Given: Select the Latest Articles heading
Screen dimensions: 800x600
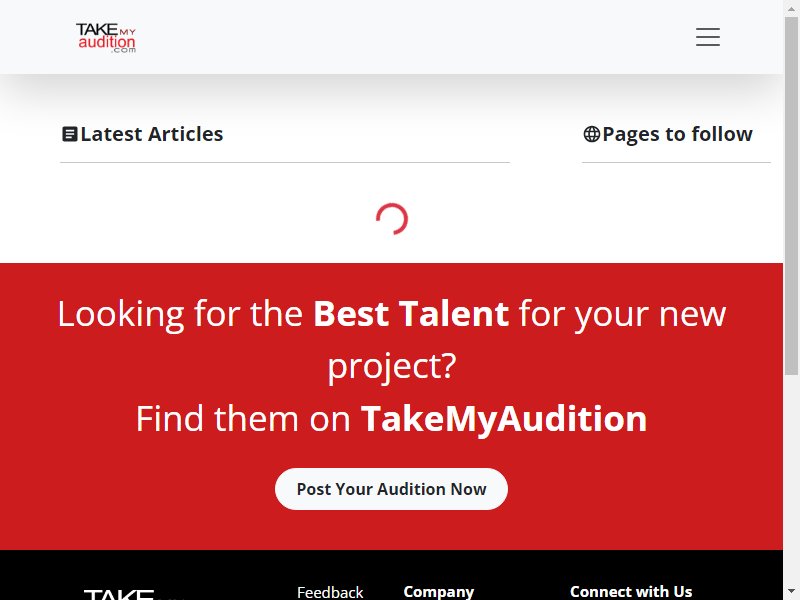Looking at the screenshot, I should (152, 134).
